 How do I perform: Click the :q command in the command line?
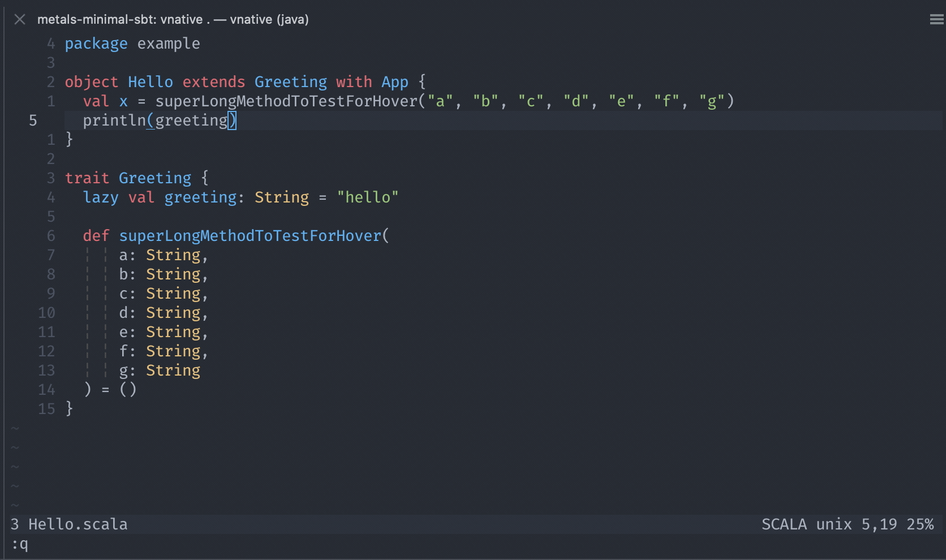pyautogui.click(x=20, y=545)
